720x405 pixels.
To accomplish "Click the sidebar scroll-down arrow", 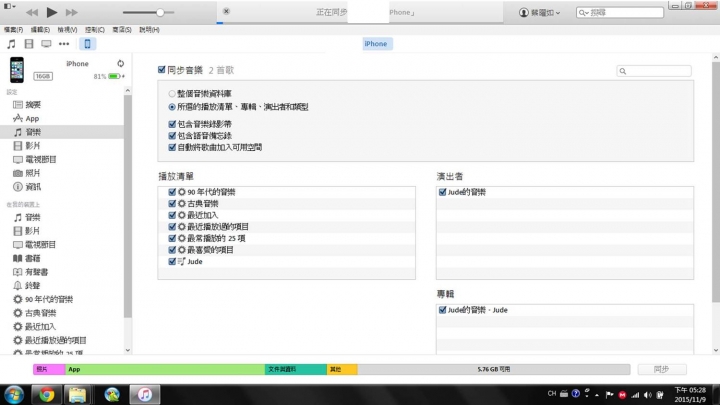I will (x=128, y=350).
